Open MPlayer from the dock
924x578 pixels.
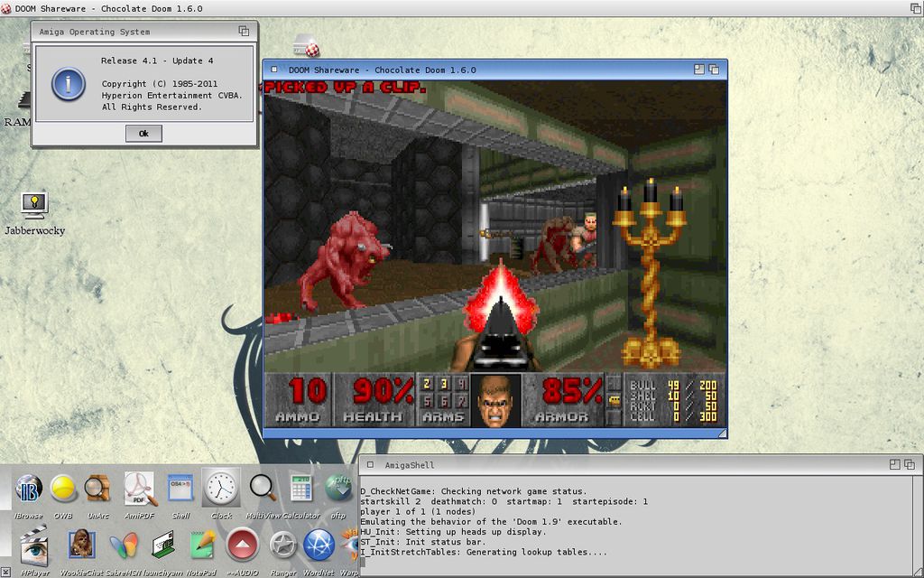point(34,547)
